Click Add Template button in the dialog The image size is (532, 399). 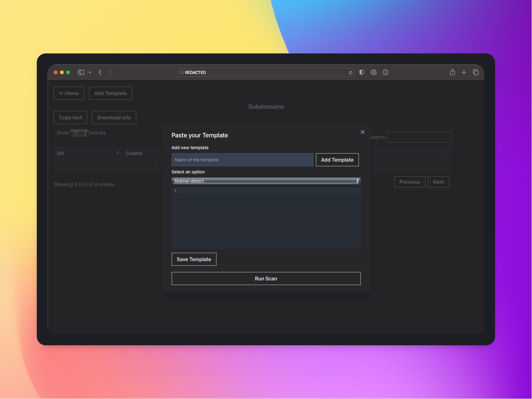tap(337, 160)
